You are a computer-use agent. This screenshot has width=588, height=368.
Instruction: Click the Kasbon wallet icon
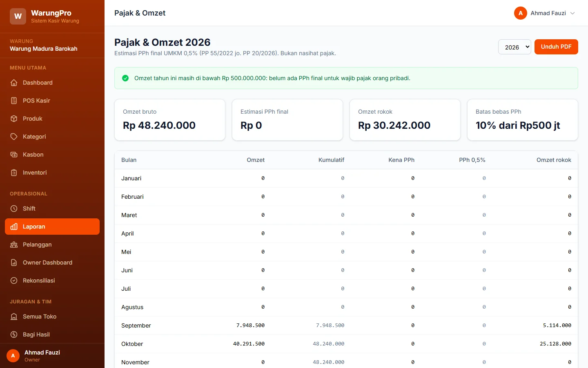pyautogui.click(x=14, y=155)
